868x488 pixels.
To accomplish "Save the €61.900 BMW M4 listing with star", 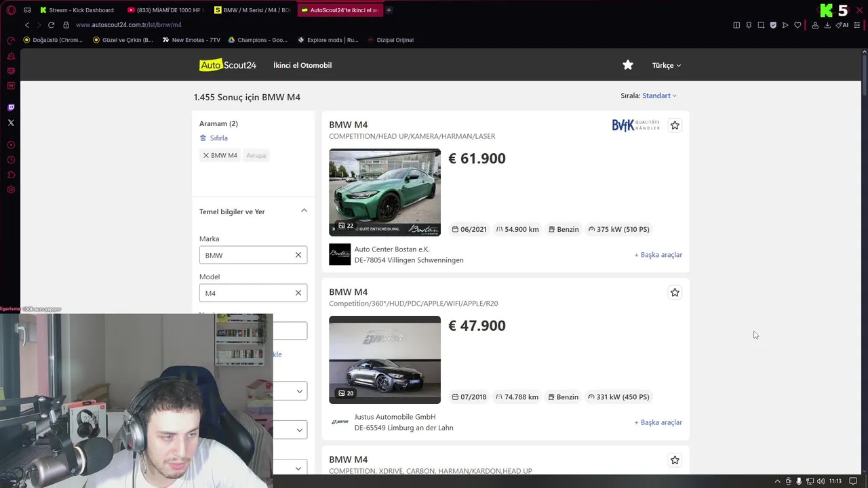I will tap(675, 125).
